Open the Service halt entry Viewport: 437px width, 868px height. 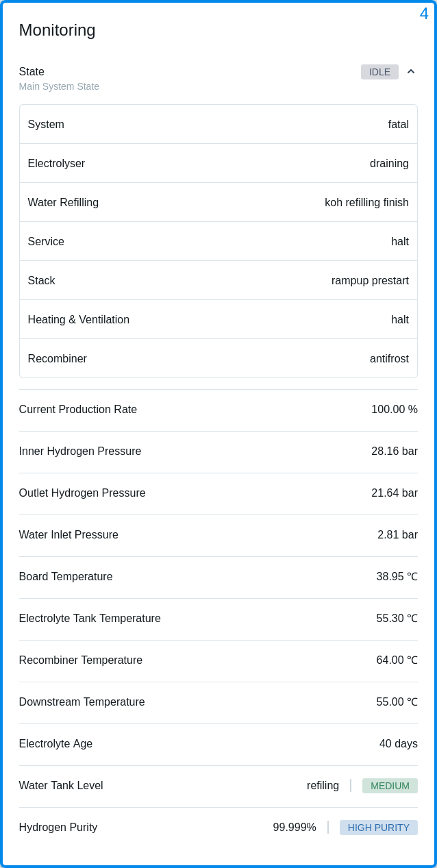218,241
